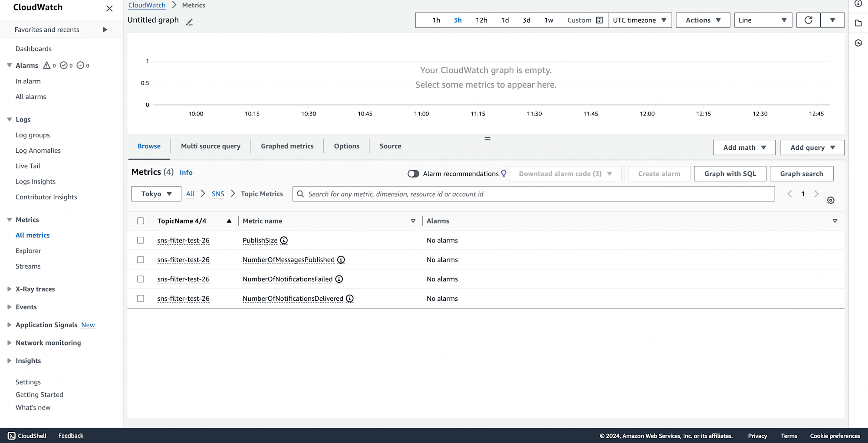Collapse the Logs section
The width and height of the screenshot is (868, 443).
click(x=9, y=119)
